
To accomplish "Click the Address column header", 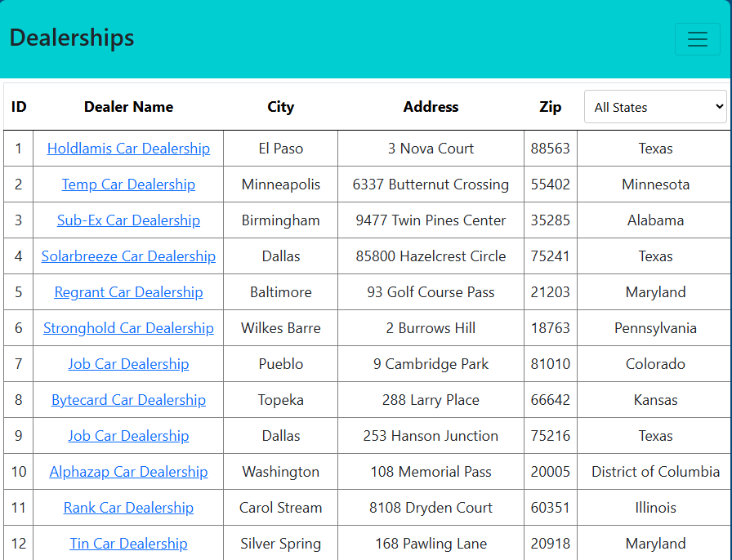I will click(x=431, y=107).
